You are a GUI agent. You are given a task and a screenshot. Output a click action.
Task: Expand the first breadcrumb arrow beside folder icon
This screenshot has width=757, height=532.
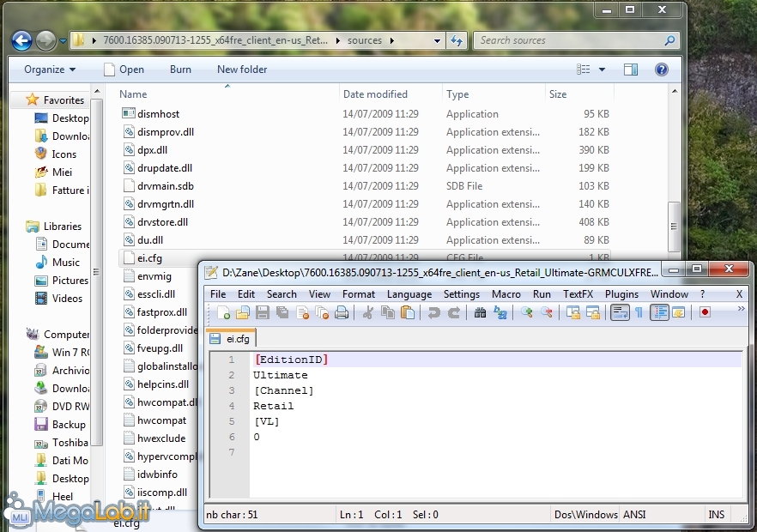[x=94, y=40]
